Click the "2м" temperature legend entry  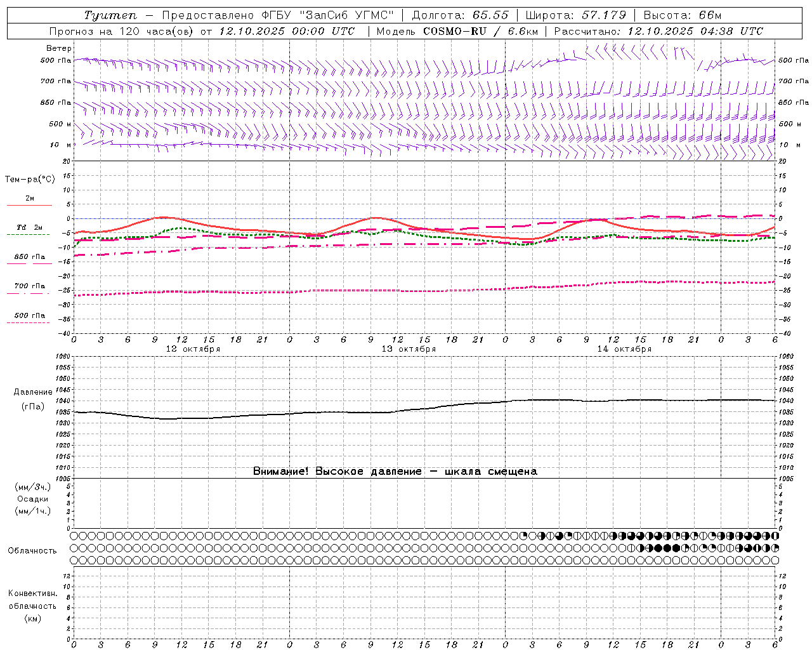pyautogui.click(x=30, y=199)
